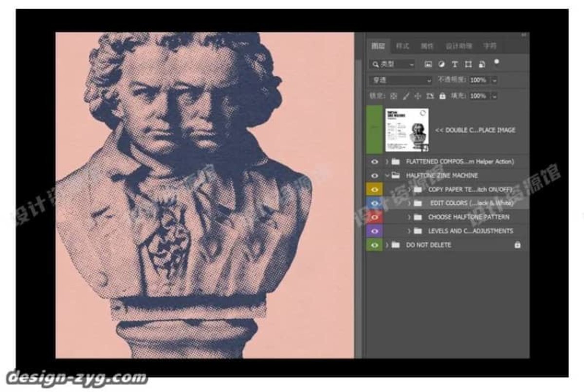
Task: Open the 穿透 blend mode dropdown
Action: [400, 80]
